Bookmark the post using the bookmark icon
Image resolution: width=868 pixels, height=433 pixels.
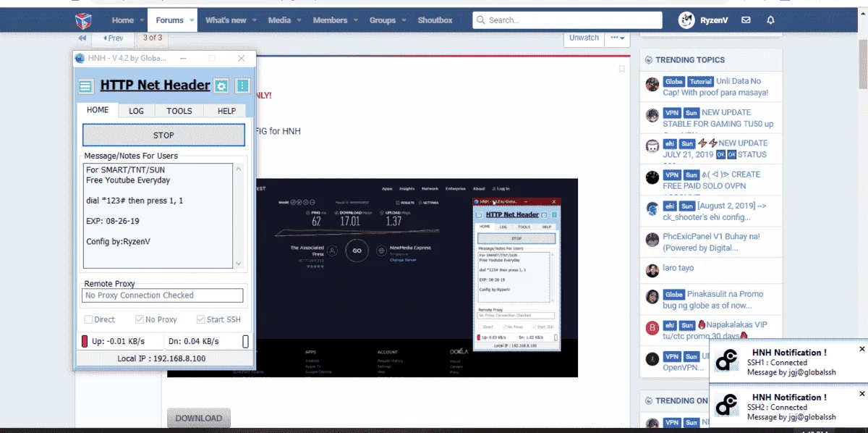click(621, 69)
